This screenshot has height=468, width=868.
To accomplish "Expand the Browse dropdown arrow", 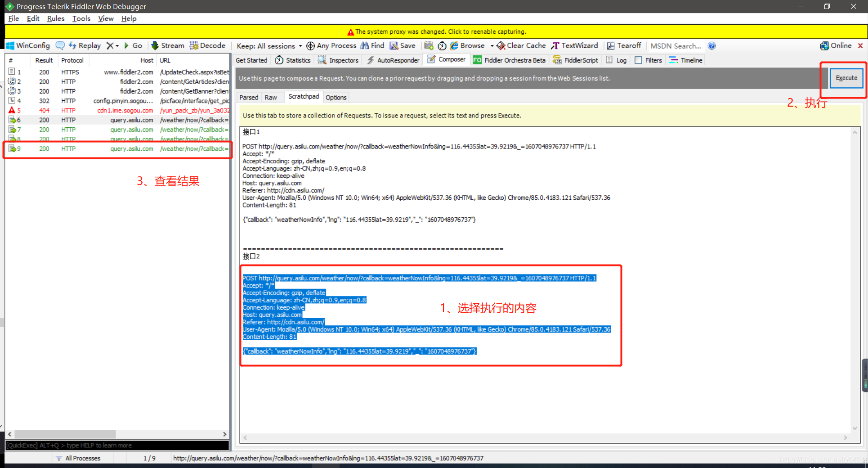I will click(x=492, y=46).
